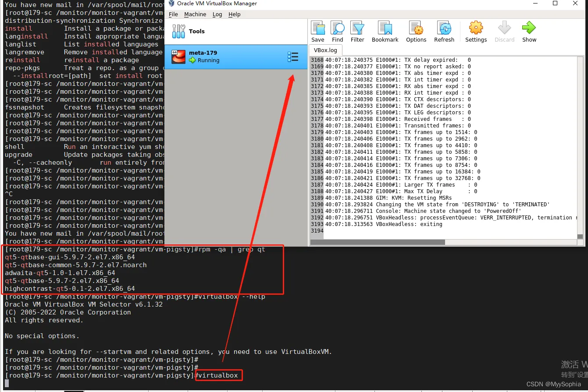The width and height of the screenshot is (588, 392).
Task: Select the Tools entry in the sidebar
Action: pos(236,32)
